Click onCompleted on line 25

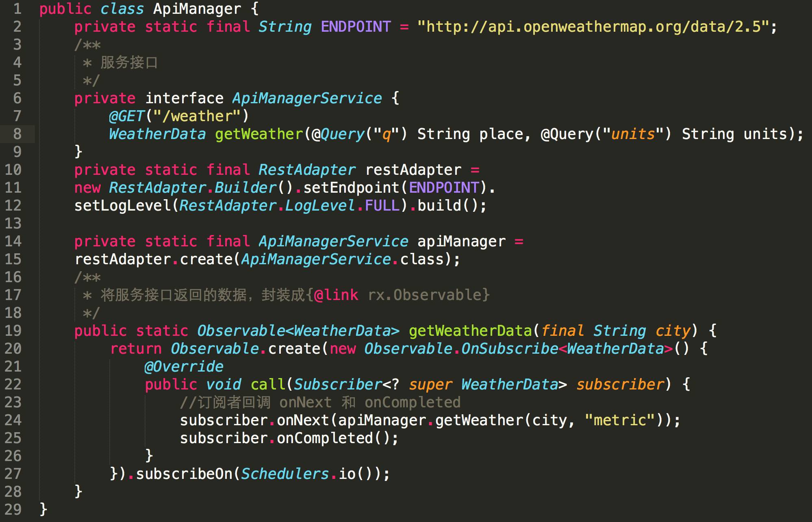(325, 438)
